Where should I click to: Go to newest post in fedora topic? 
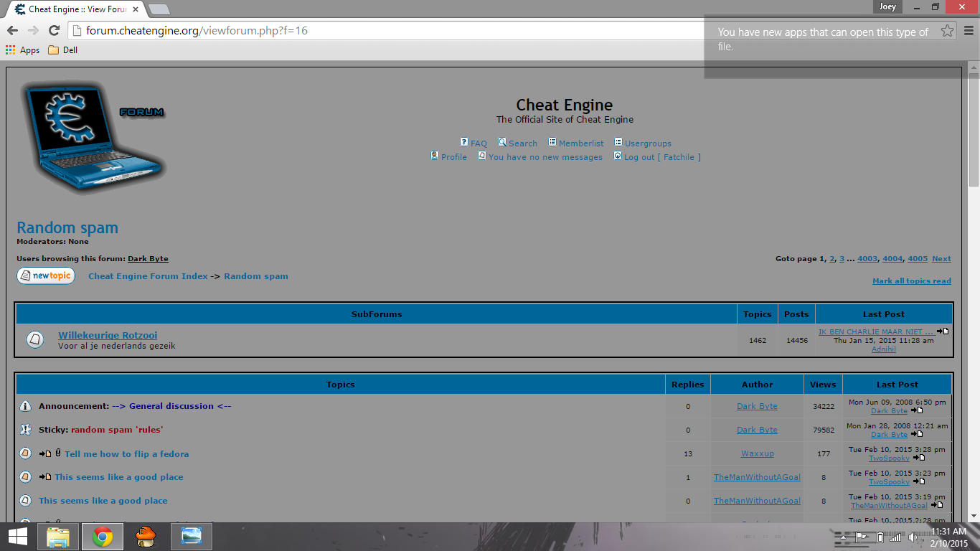click(x=45, y=453)
